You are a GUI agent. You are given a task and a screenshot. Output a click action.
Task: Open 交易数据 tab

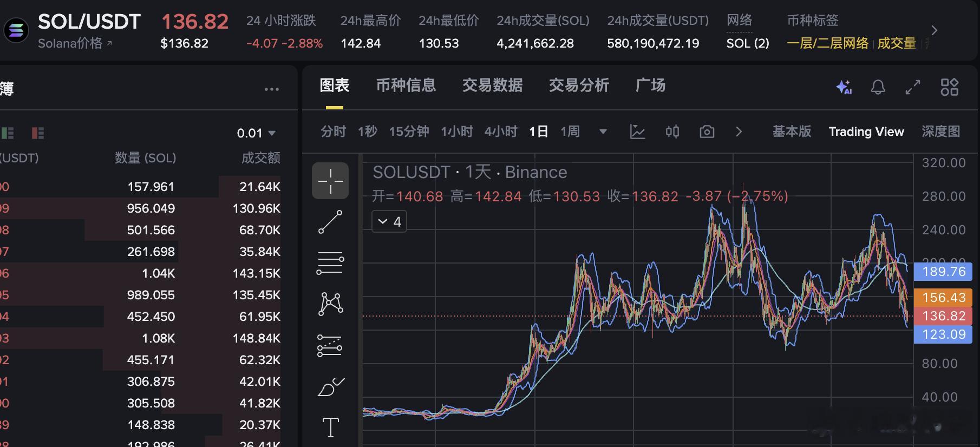[x=493, y=86]
